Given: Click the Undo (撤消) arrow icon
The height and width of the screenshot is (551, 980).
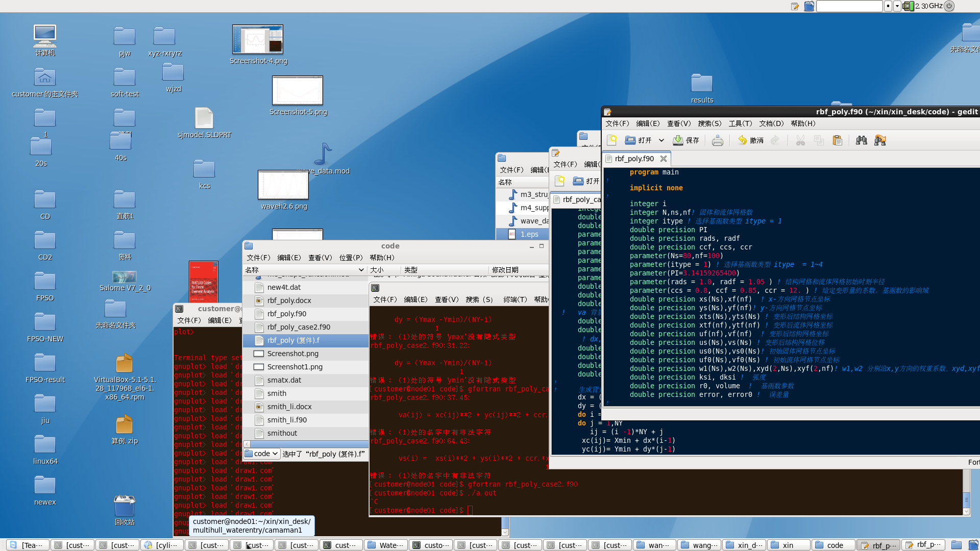Looking at the screenshot, I should click(743, 140).
